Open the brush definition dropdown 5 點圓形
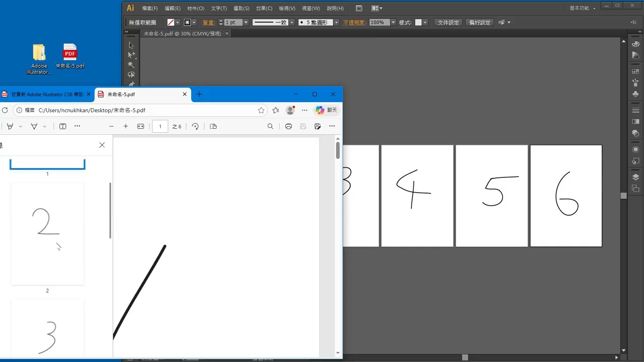The height and width of the screenshot is (362, 644). pyautogui.click(x=336, y=23)
